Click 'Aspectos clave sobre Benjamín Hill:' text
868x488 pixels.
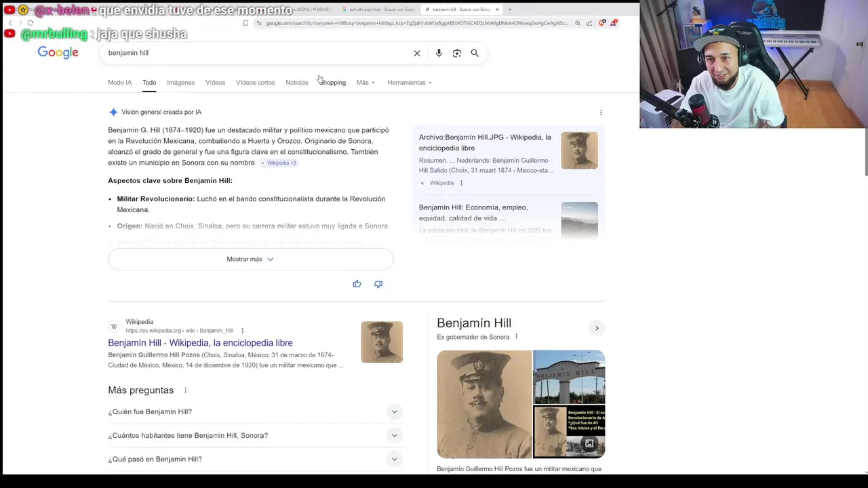pos(170,181)
